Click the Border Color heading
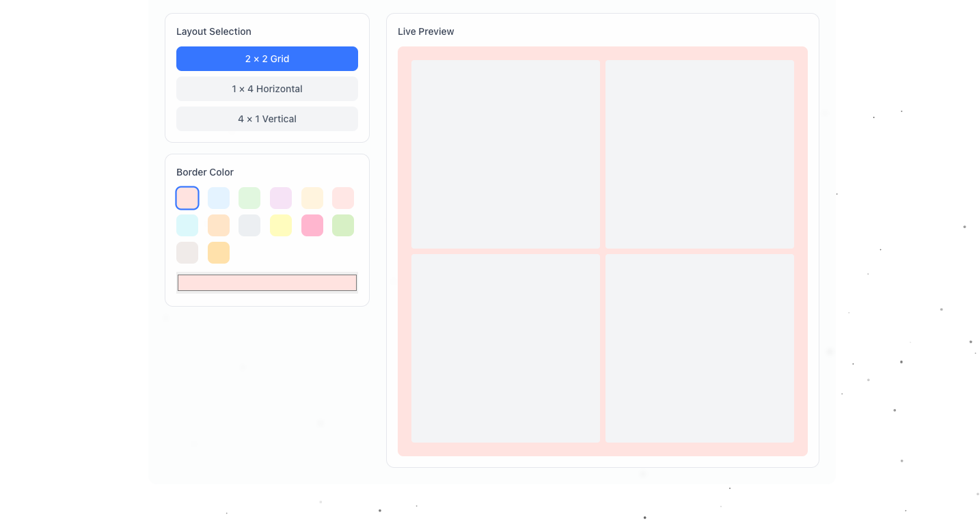This screenshot has height=530, width=980. [x=205, y=172]
